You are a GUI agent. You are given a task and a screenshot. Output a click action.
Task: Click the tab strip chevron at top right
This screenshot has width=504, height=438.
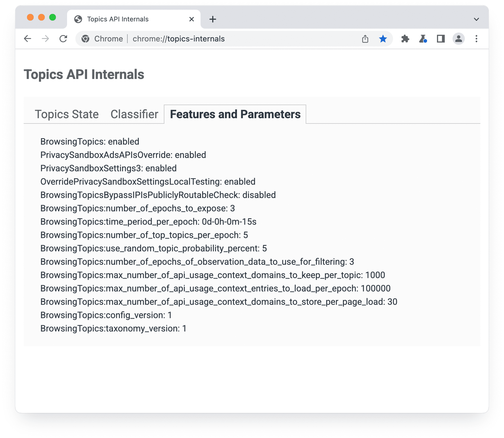pyautogui.click(x=476, y=19)
